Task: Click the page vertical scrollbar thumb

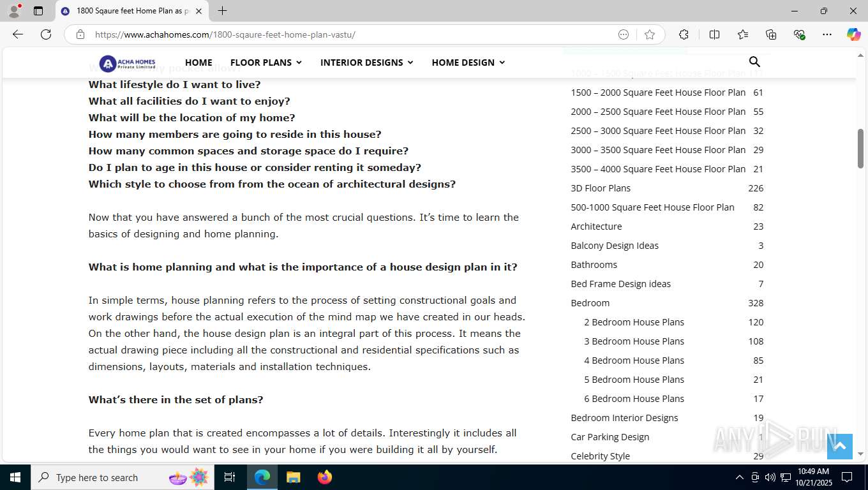Action: 860,149
